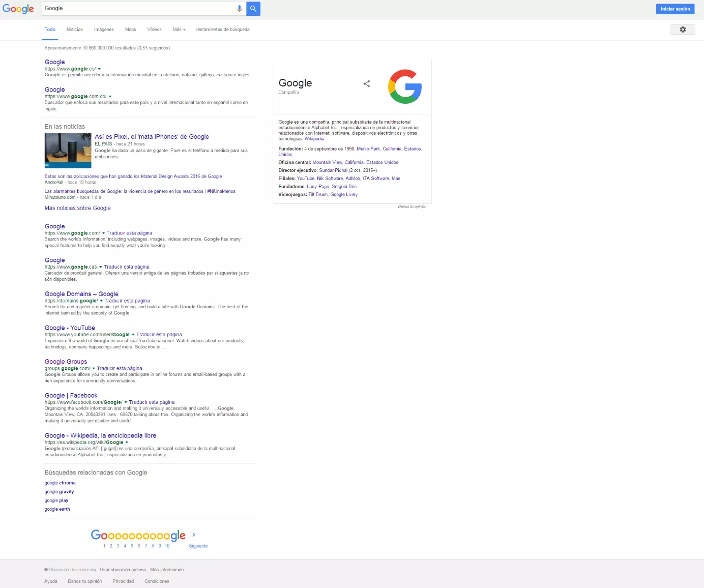
Task: Open Ayuda in footer
Action: [51, 581]
